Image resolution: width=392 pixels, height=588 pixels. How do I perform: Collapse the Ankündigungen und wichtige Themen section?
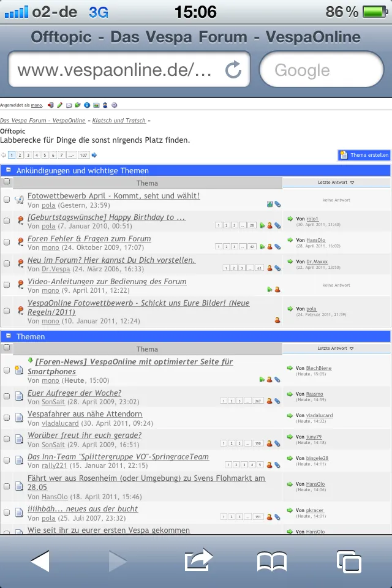(x=8, y=170)
